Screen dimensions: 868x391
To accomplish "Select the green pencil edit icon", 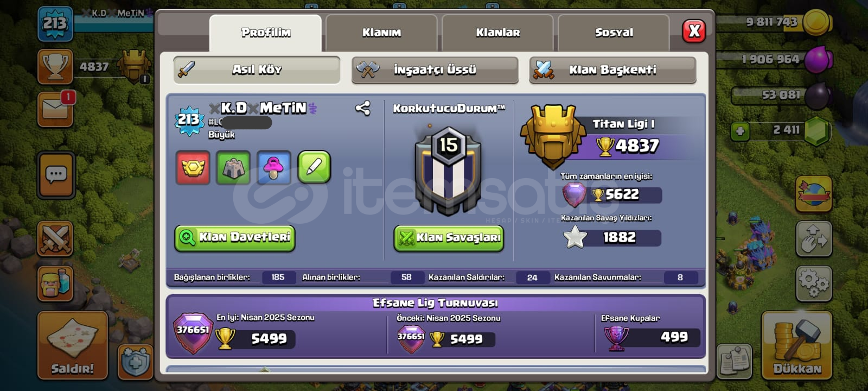I will pyautogui.click(x=314, y=167).
